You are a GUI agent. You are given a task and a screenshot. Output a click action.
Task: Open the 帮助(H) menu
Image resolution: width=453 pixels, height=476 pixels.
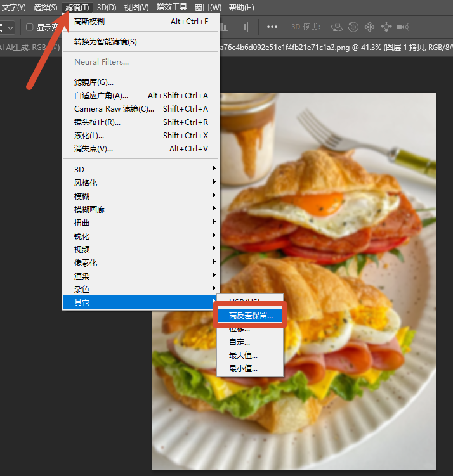coord(242,7)
